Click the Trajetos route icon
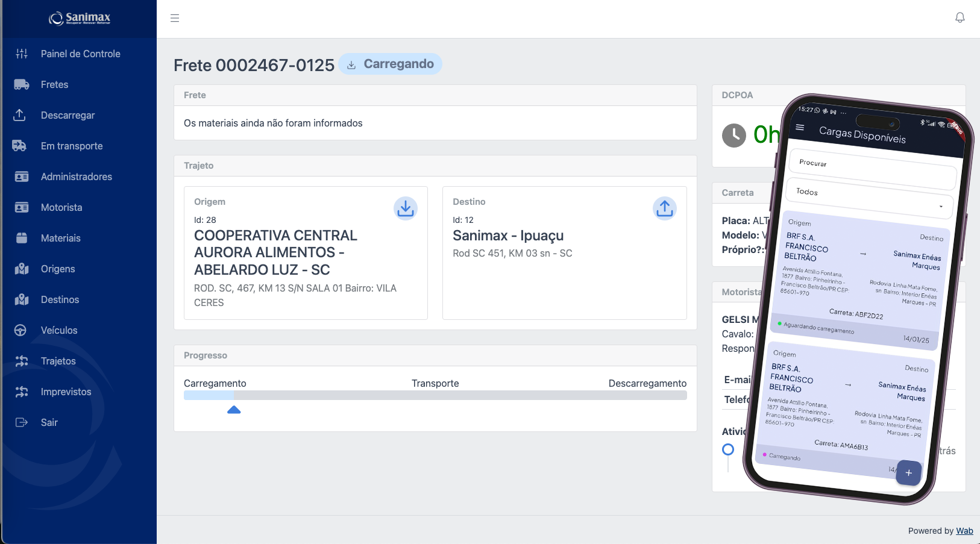This screenshot has height=544, width=980. [22, 361]
